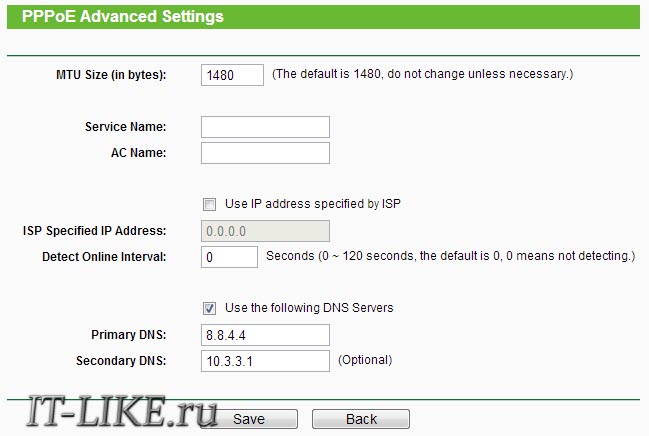Click the greyed ISP Specified IP Address field

265,231
